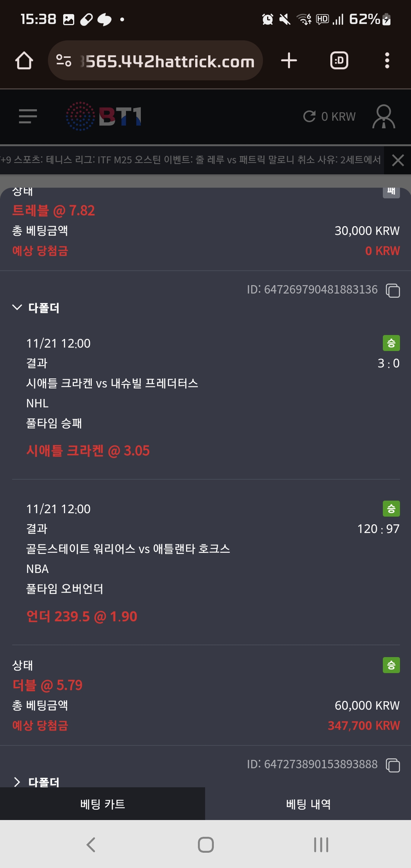Refresh the 0 KRW balance
Viewport: 411px width, 868px height.
click(309, 116)
